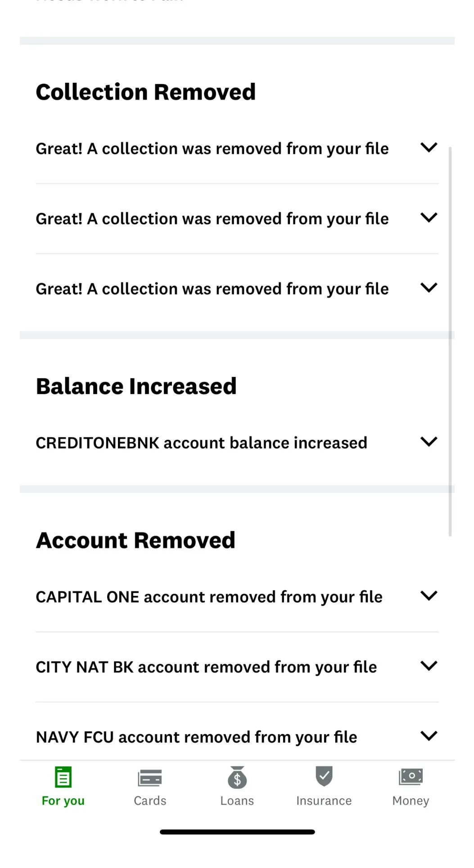Tap the iOS home indicator bar
Screen dimensions: 474x868
237,832
